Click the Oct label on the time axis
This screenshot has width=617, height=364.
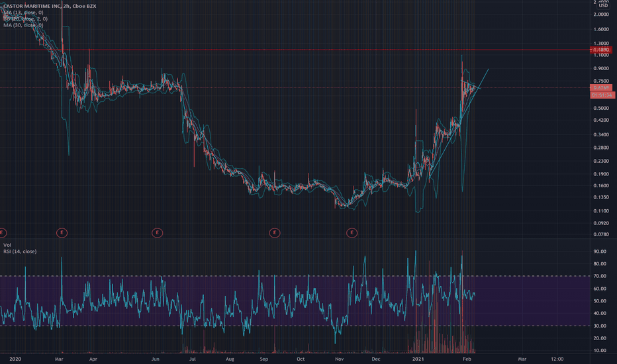[x=301, y=359]
